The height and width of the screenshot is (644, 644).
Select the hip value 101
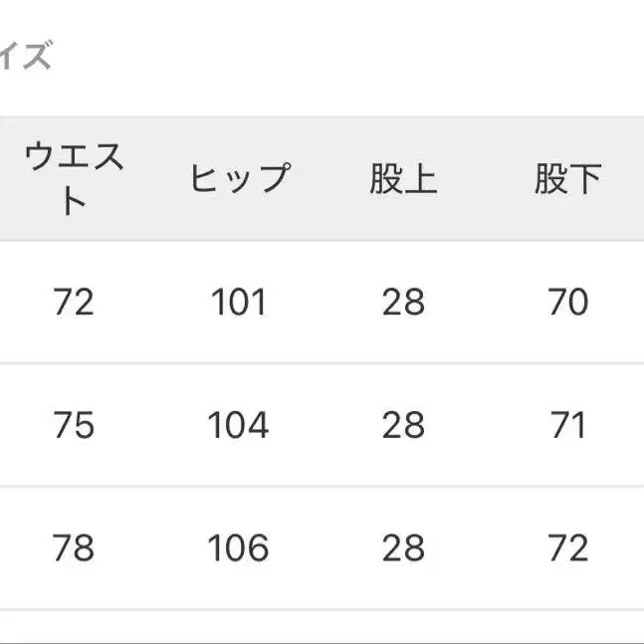click(x=239, y=302)
